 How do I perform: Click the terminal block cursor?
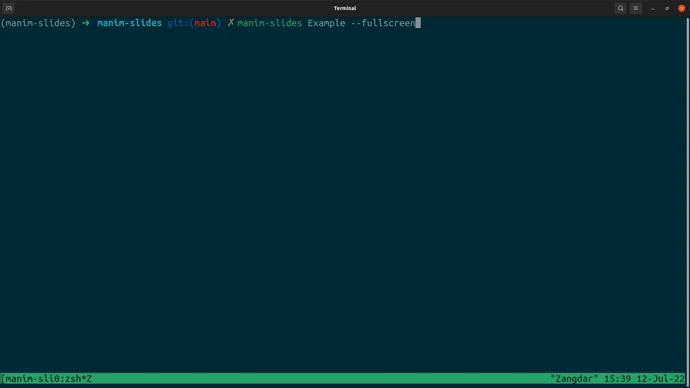tap(418, 23)
